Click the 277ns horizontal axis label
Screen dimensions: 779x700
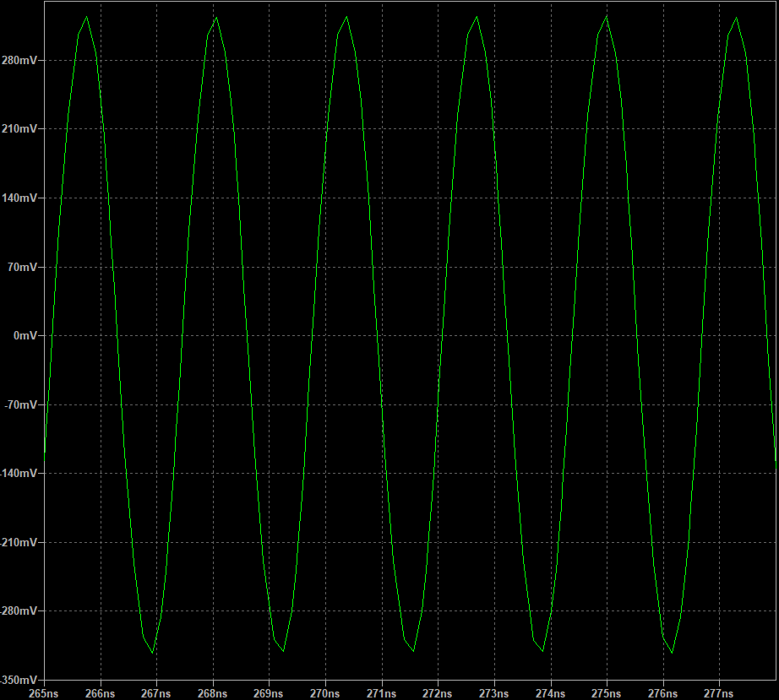(x=719, y=693)
